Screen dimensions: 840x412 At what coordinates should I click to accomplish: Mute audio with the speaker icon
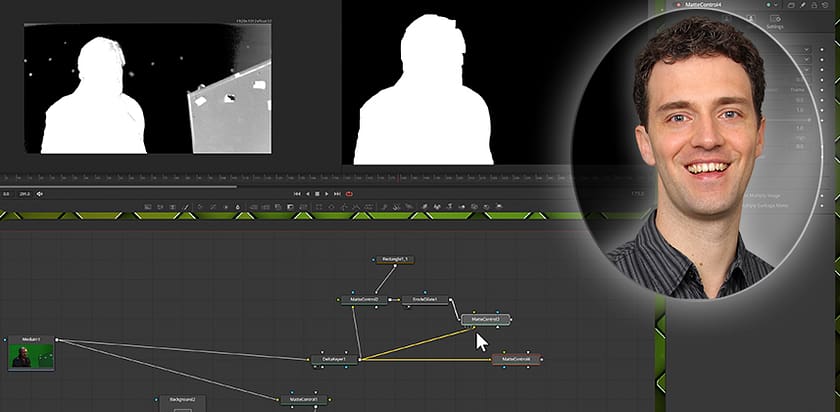39,194
